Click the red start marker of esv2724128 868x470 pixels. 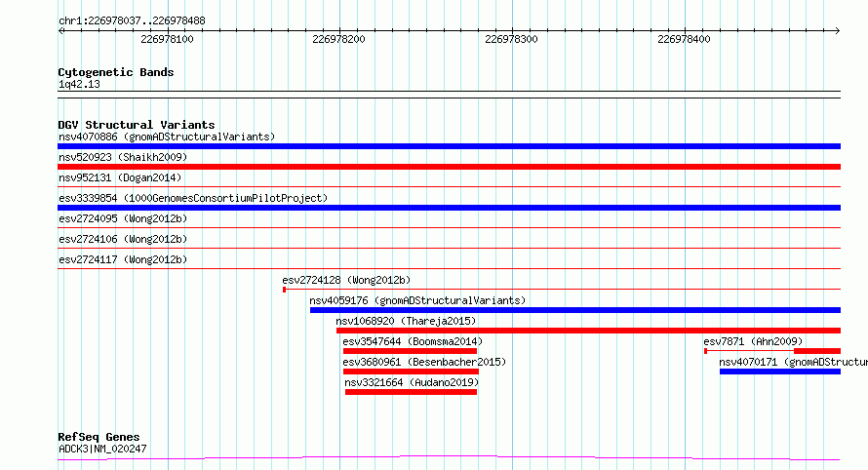[284, 290]
